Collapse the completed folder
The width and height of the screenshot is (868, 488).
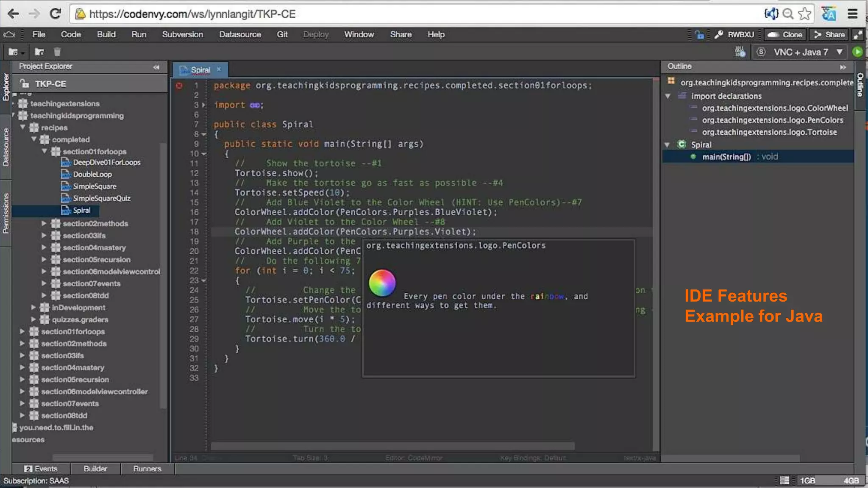pos(34,139)
